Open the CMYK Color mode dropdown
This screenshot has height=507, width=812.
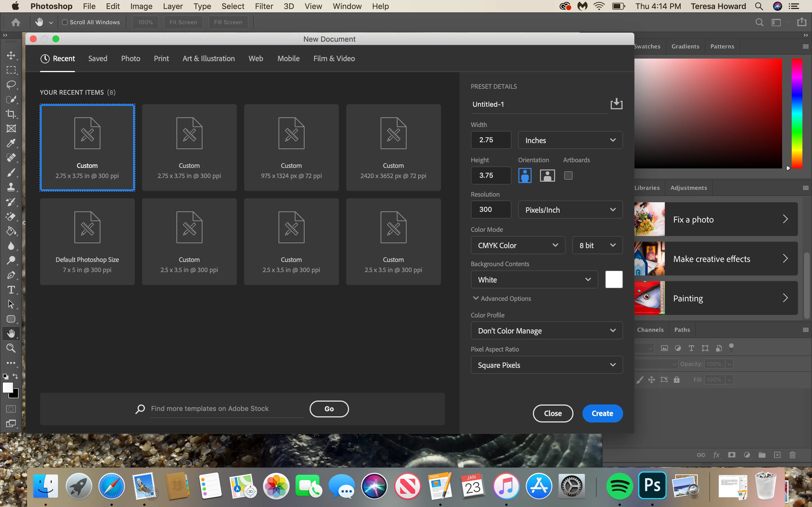(x=518, y=245)
